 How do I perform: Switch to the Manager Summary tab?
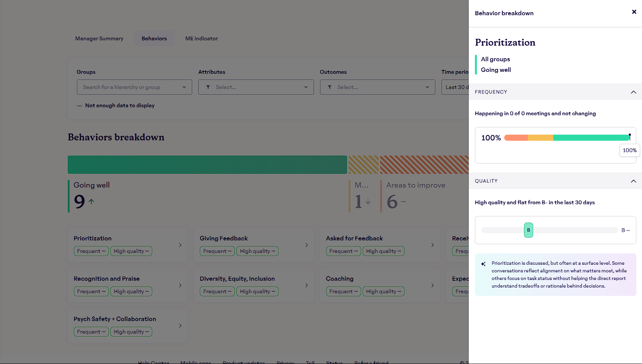(99, 38)
